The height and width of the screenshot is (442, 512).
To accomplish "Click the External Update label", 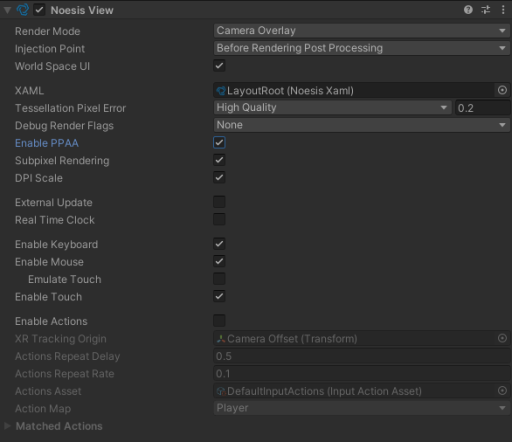I will pos(54,202).
